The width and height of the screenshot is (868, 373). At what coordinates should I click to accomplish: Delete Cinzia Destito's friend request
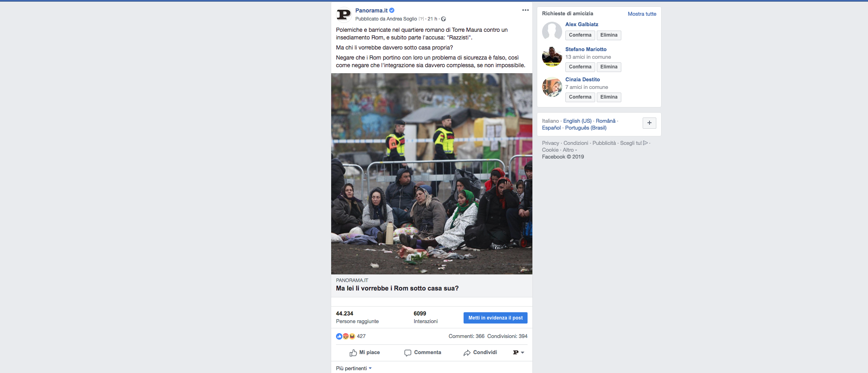(x=608, y=97)
